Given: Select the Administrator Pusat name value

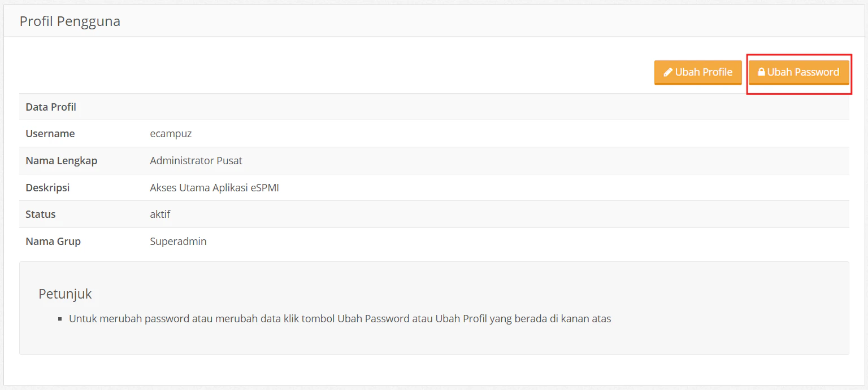Looking at the screenshot, I should point(196,160).
